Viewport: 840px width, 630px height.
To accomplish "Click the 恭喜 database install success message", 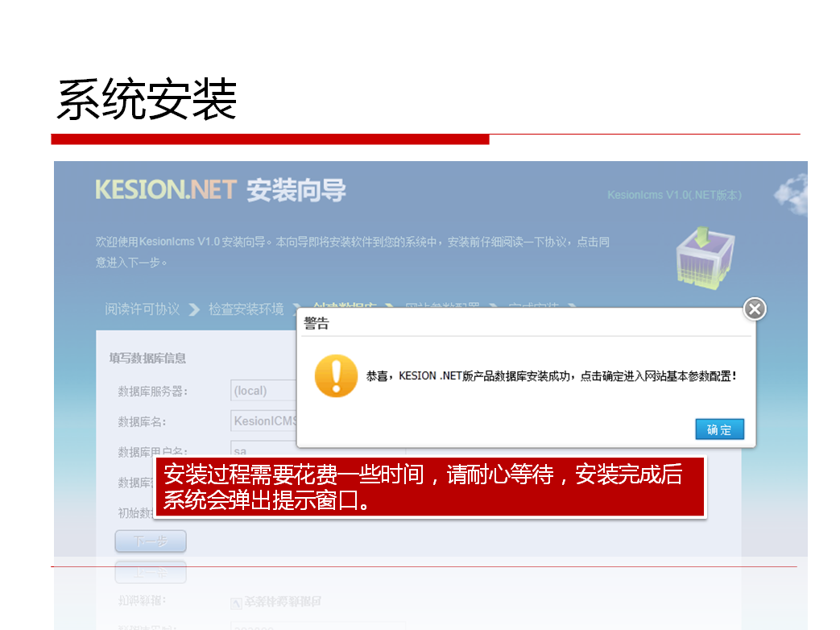I will pyautogui.click(x=551, y=376).
